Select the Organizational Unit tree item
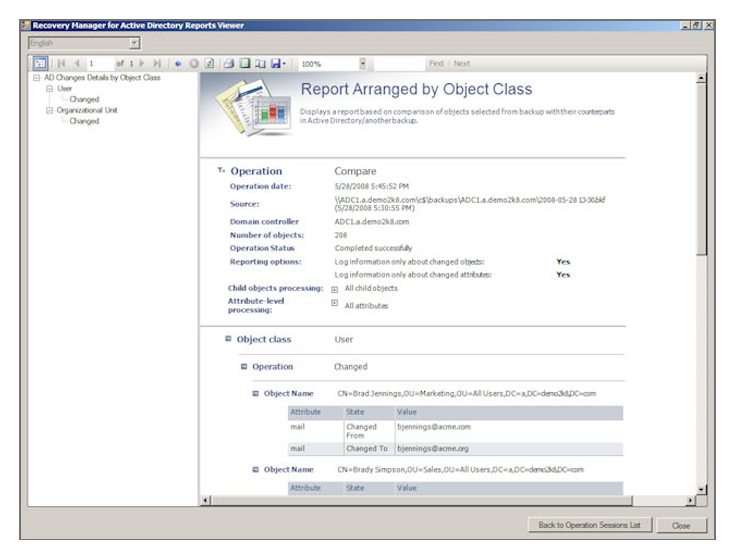The height and width of the screenshot is (559, 736). [87, 110]
